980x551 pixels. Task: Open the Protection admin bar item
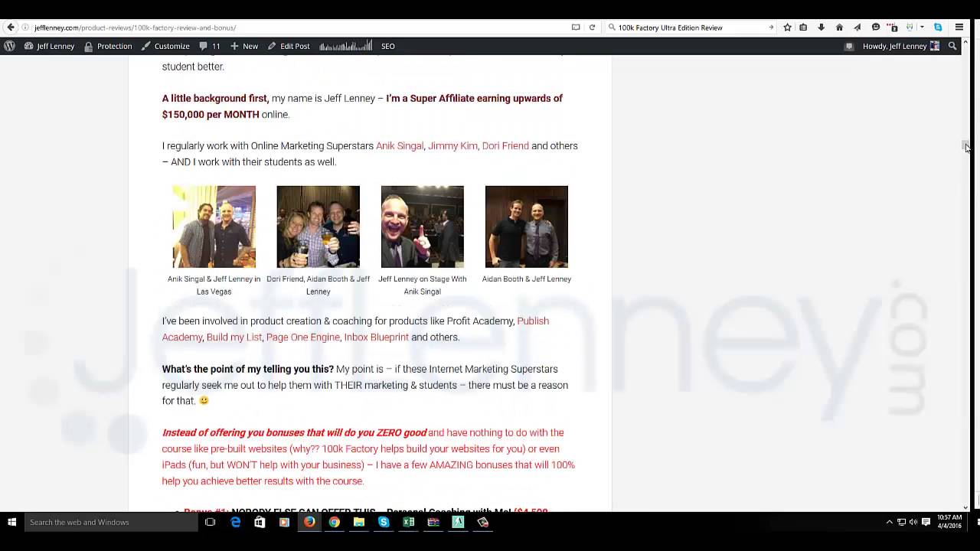108,46
